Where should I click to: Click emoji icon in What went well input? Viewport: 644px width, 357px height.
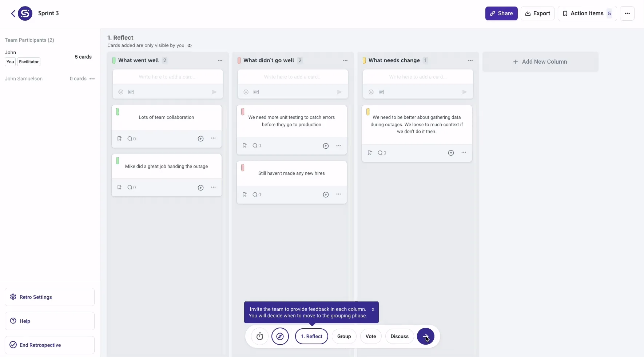point(121,92)
